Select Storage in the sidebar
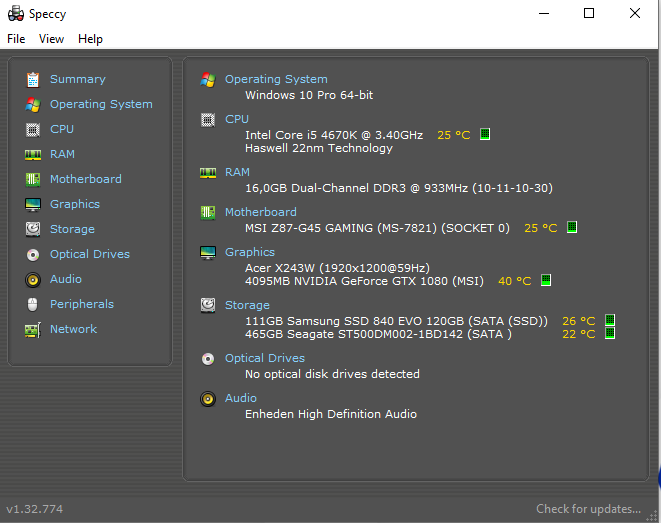This screenshot has height=523, width=661. tap(73, 229)
